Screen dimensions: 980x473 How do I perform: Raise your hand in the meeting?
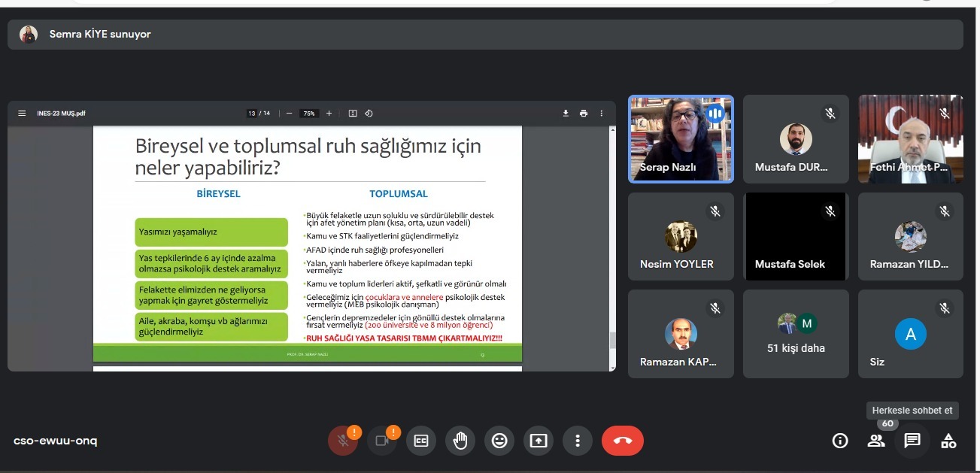click(x=460, y=441)
